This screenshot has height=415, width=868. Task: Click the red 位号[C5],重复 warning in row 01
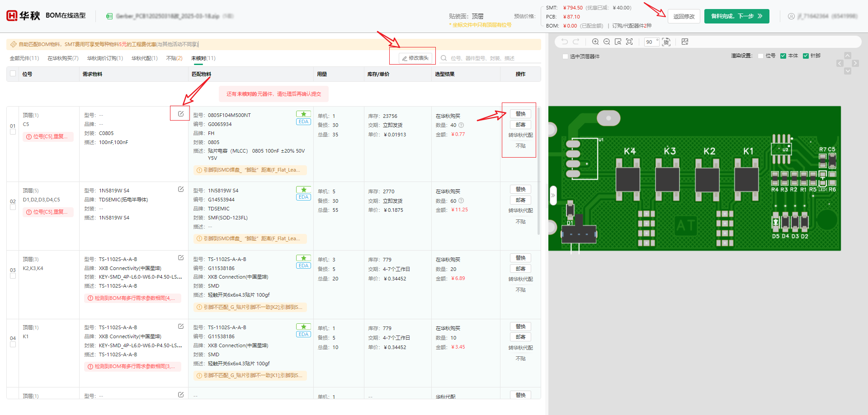(48, 136)
